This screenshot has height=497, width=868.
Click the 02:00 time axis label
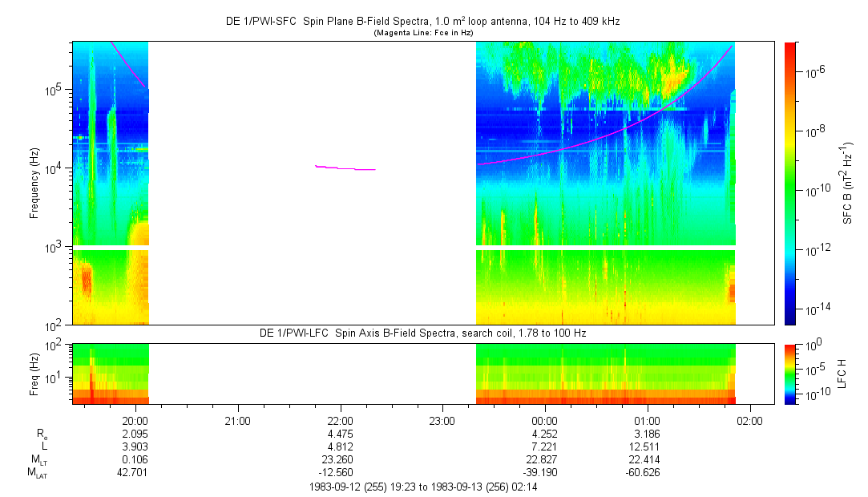749,420
